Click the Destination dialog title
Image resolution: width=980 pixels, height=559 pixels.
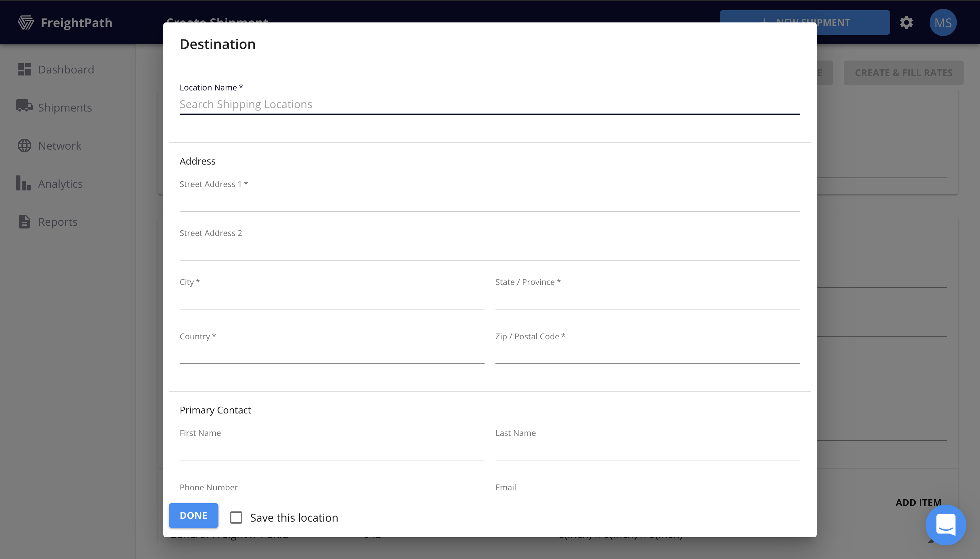click(217, 44)
